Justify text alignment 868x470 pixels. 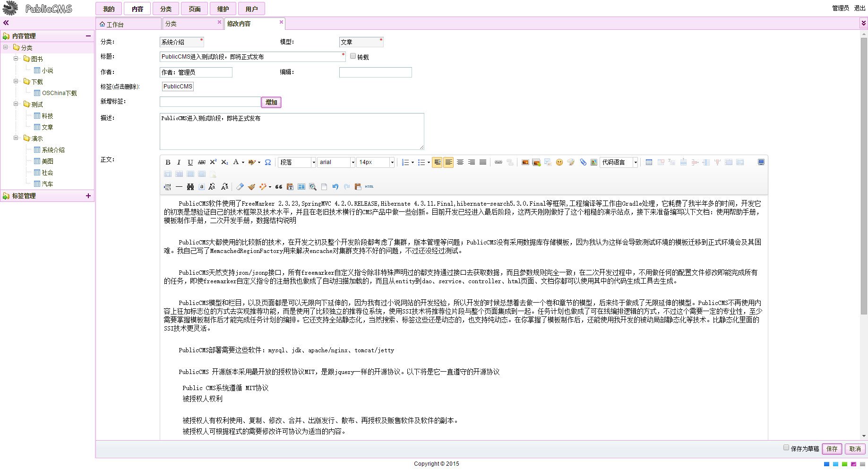483,162
